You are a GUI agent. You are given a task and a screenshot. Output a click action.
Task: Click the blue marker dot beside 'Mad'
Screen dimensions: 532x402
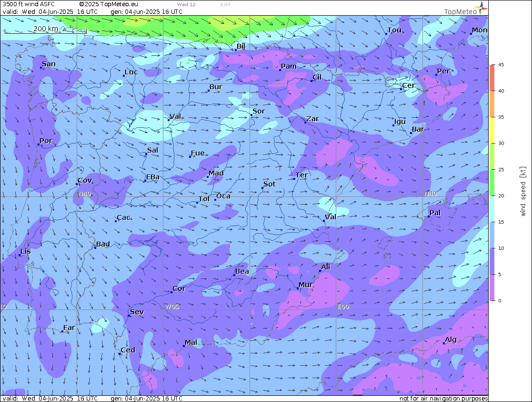[x=208, y=177]
